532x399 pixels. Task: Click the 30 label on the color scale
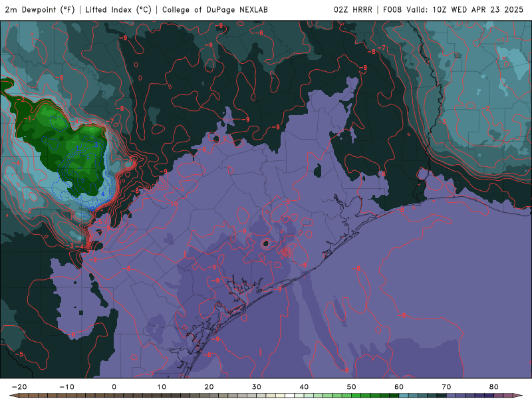point(257,387)
